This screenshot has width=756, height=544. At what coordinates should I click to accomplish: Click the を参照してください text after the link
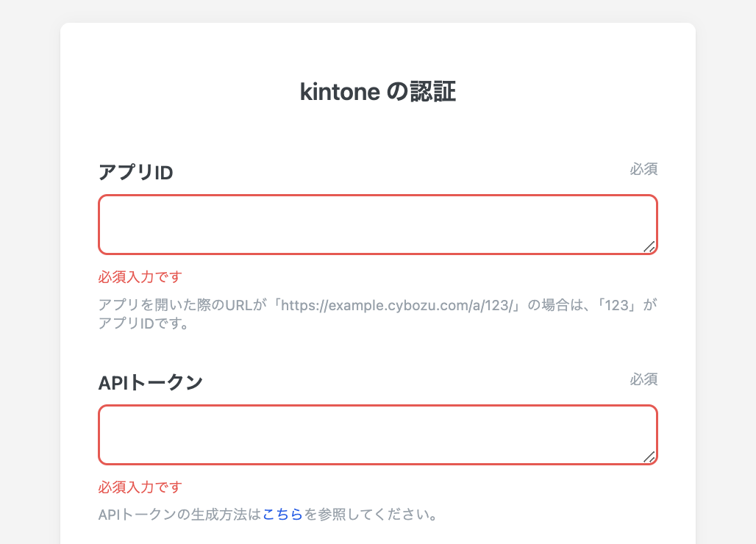pyautogui.click(x=371, y=515)
